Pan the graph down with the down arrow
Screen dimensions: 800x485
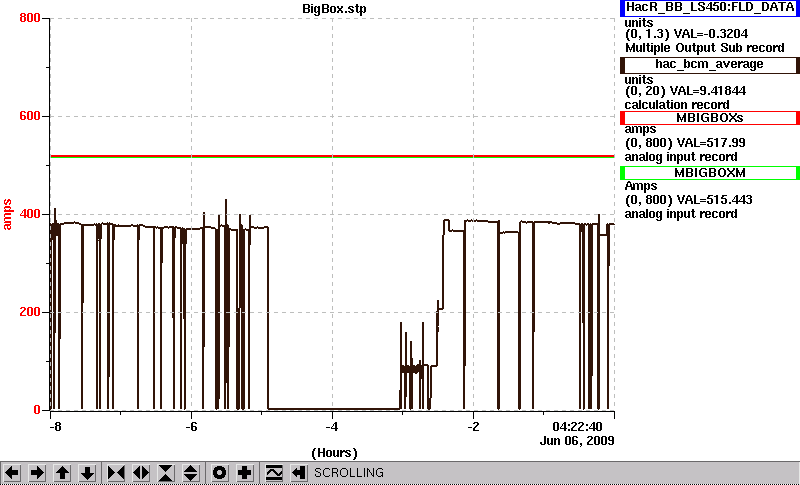(x=87, y=473)
